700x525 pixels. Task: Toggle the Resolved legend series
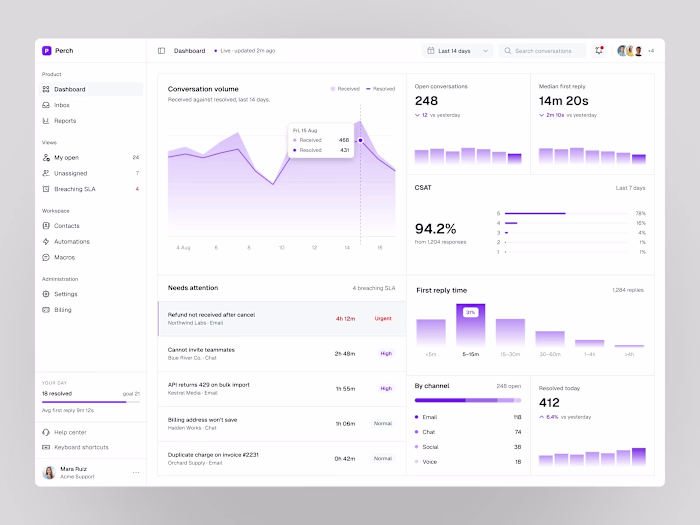point(380,89)
